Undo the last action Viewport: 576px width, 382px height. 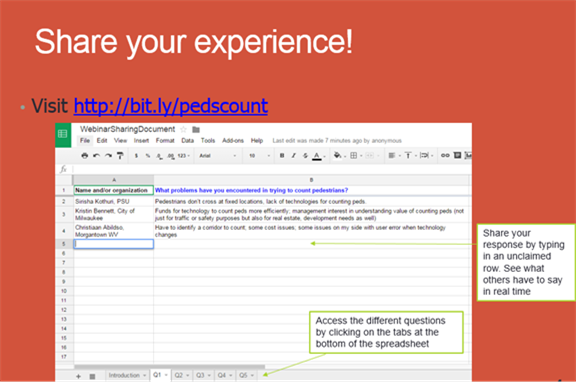tap(96, 156)
